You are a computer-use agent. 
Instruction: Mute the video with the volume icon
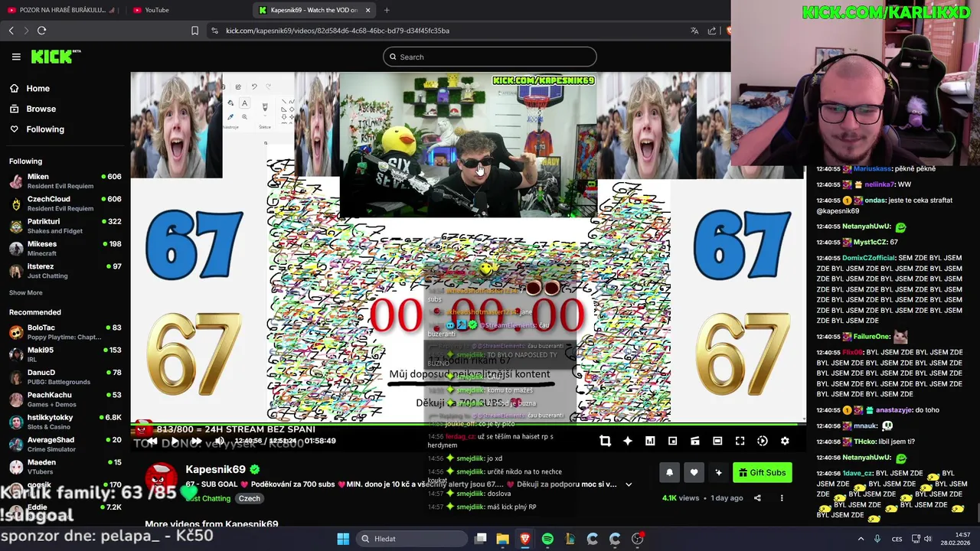pos(220,441)
